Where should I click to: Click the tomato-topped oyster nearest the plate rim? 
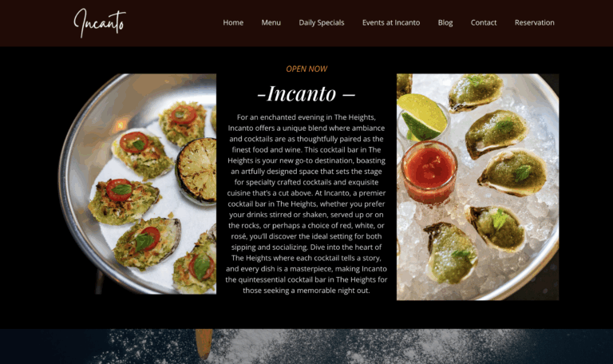(124, 202)
